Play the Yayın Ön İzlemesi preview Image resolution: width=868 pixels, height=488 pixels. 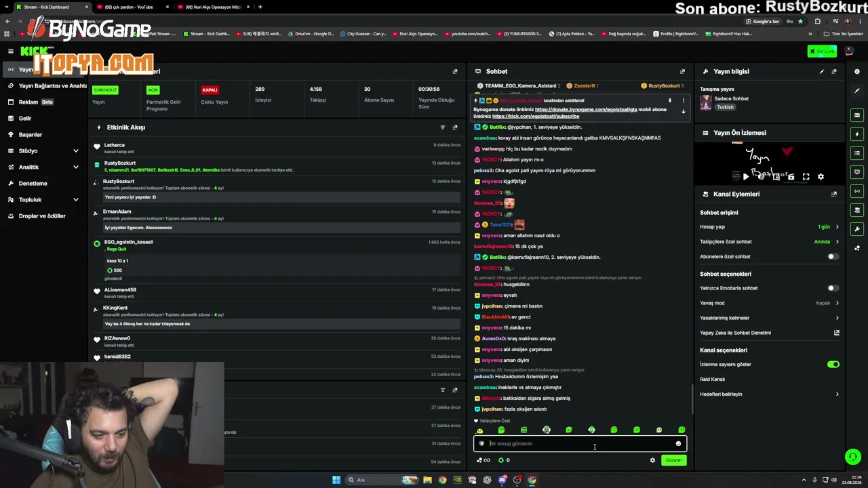(x=745, y=177)
